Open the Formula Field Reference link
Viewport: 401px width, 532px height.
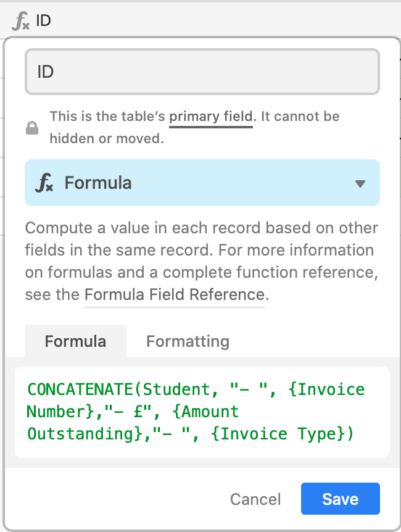pos(175,294)
